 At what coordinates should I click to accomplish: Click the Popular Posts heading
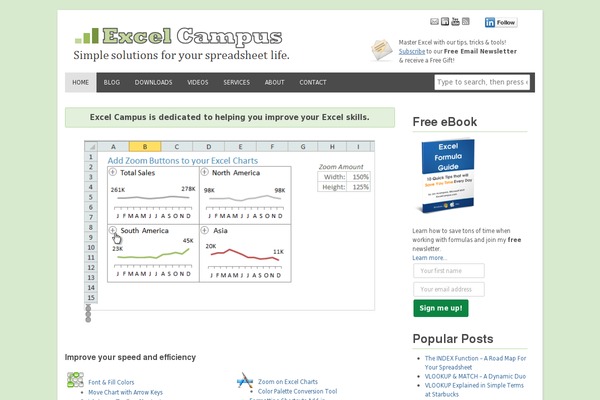coord(453,339)
